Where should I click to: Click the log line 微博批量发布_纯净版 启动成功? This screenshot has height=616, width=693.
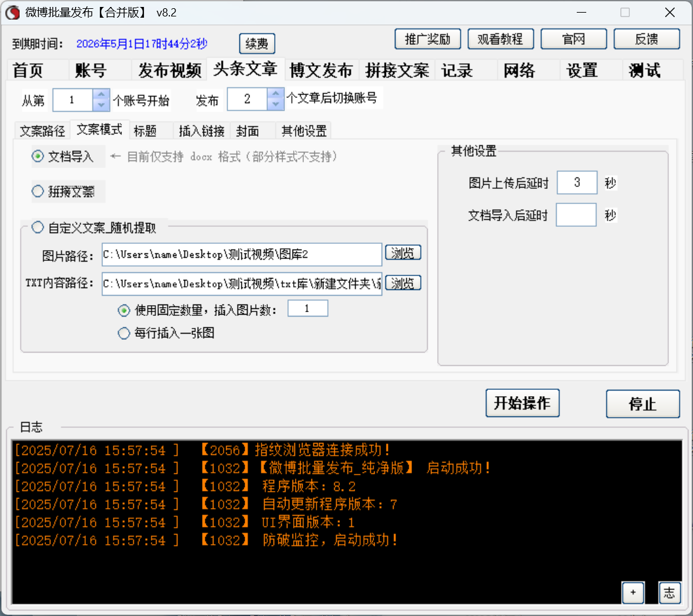coord(253,468)
